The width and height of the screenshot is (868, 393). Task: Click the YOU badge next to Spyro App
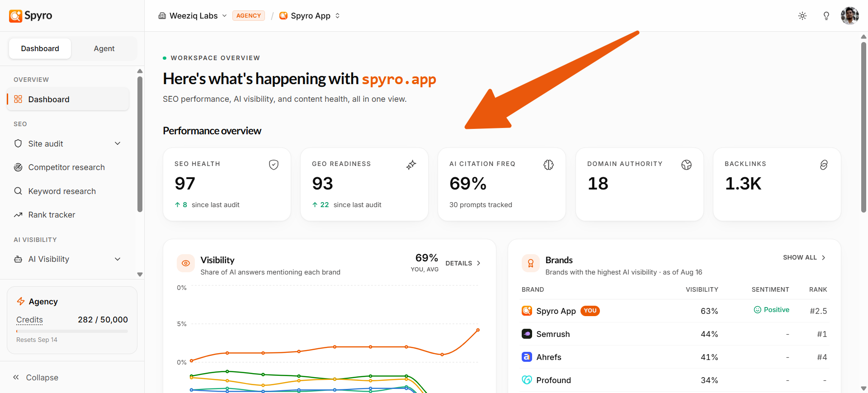590,311
